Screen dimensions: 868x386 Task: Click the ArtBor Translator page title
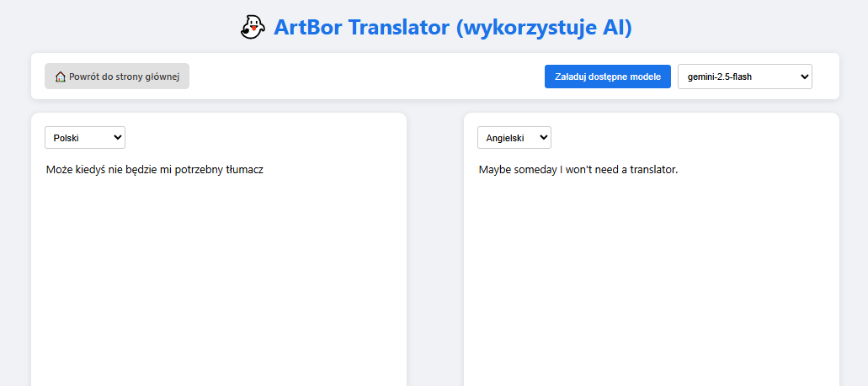(x=453, y=27)
